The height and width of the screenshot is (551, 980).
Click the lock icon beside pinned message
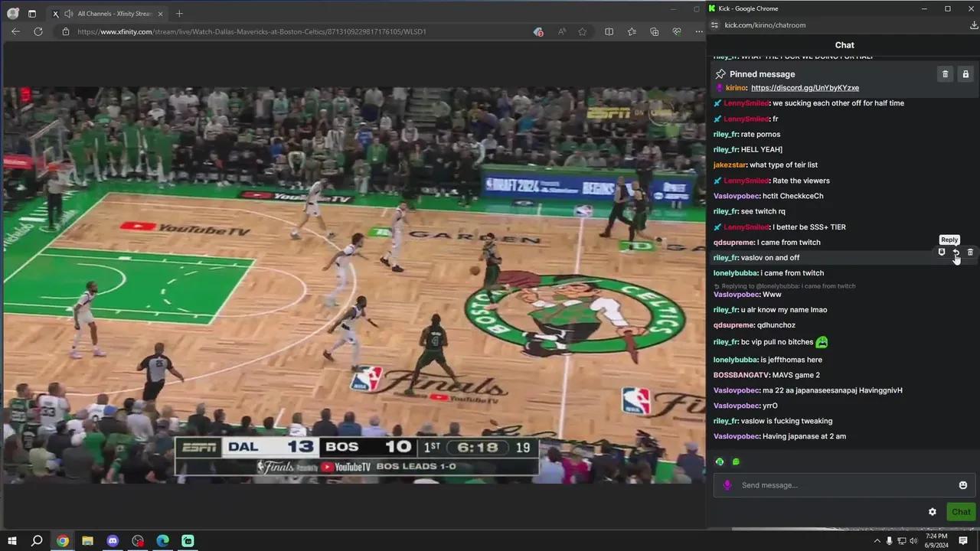tap(965, 74)
